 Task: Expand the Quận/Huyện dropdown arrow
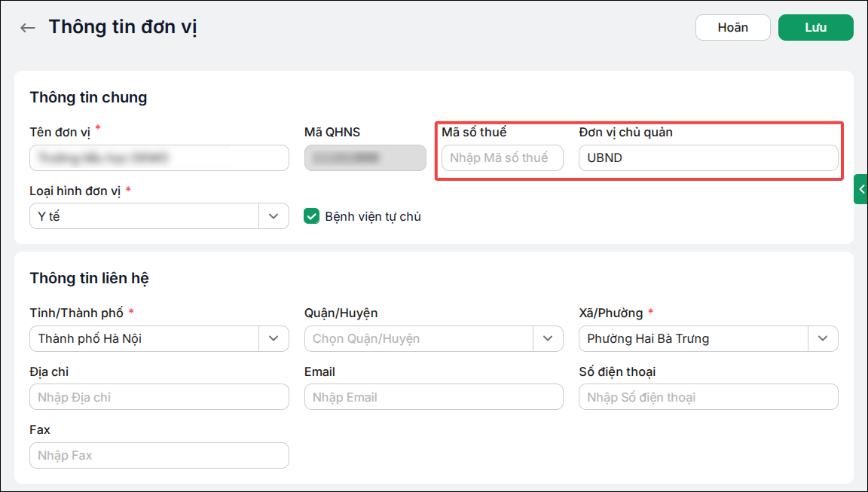[x=548, y=339]
